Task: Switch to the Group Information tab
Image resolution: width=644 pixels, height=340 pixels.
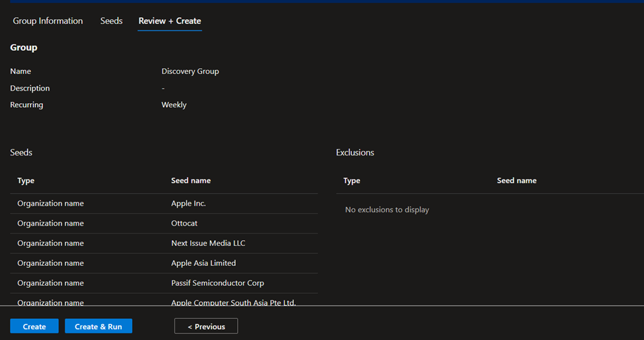Action: pos(48,21)
